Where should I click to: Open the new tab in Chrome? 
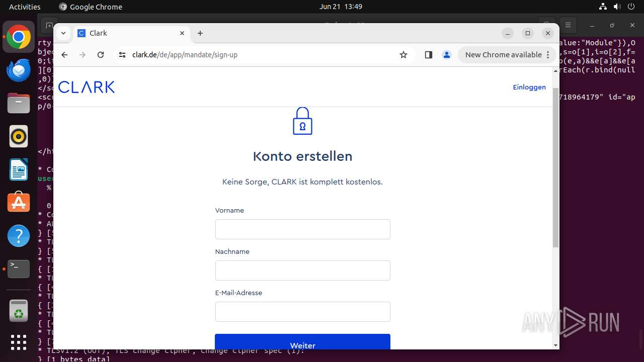[200, 33]
